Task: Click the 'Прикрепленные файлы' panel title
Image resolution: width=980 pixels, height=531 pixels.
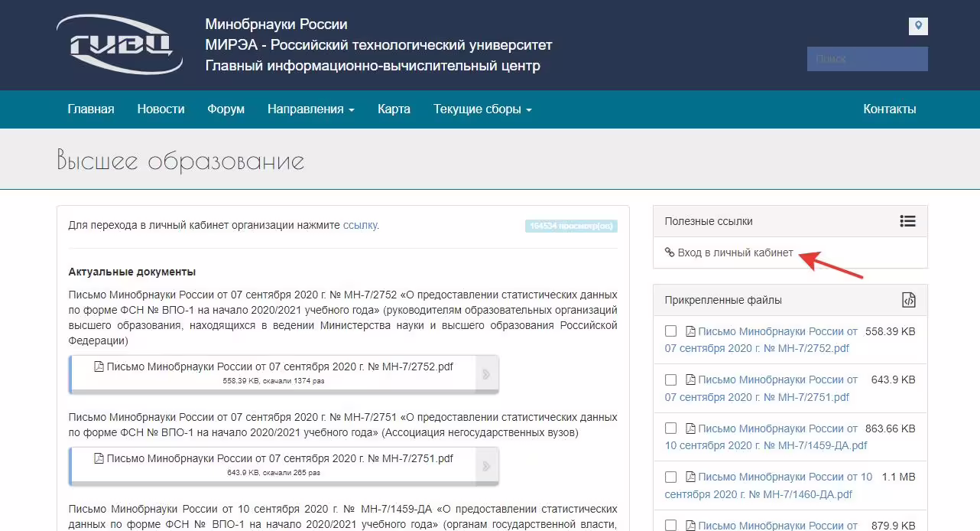Action: pos(723,300)
